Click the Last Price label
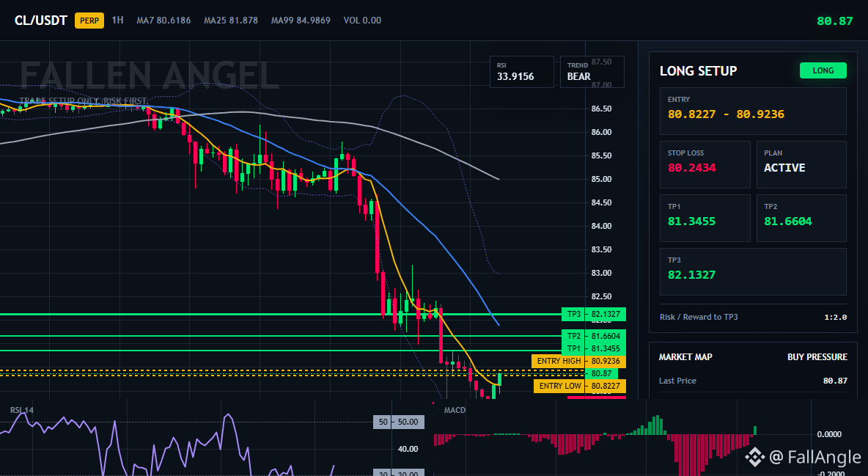 point(677,381)
